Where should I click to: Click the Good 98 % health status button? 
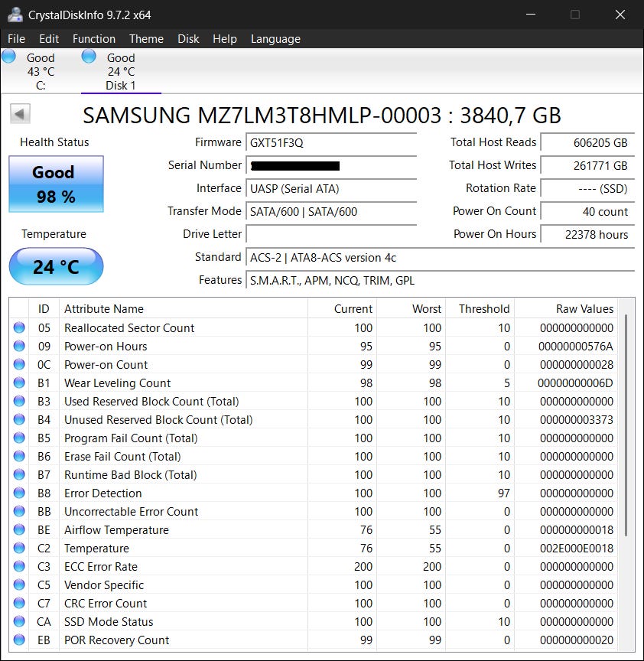point(56,184)
